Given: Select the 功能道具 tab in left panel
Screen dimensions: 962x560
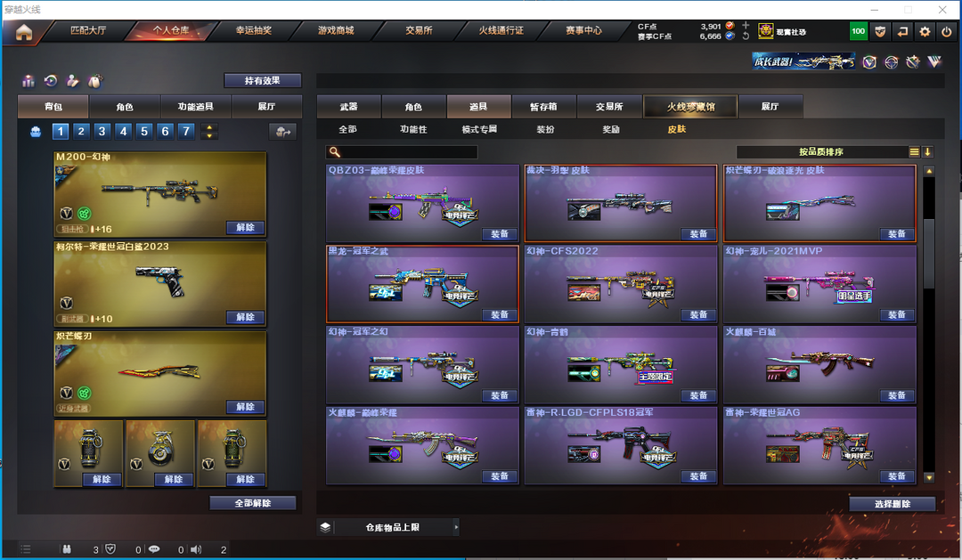Looking at the screenshot, I should click(195, 107).
